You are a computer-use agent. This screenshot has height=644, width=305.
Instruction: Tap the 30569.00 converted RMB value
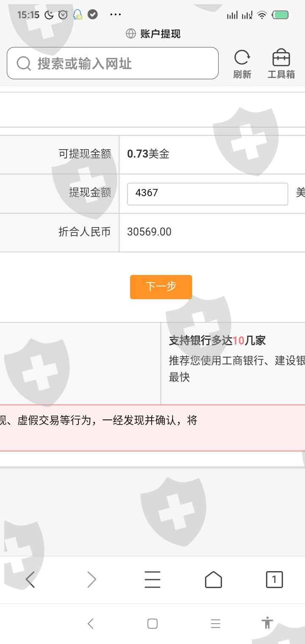tap(149, 232)
